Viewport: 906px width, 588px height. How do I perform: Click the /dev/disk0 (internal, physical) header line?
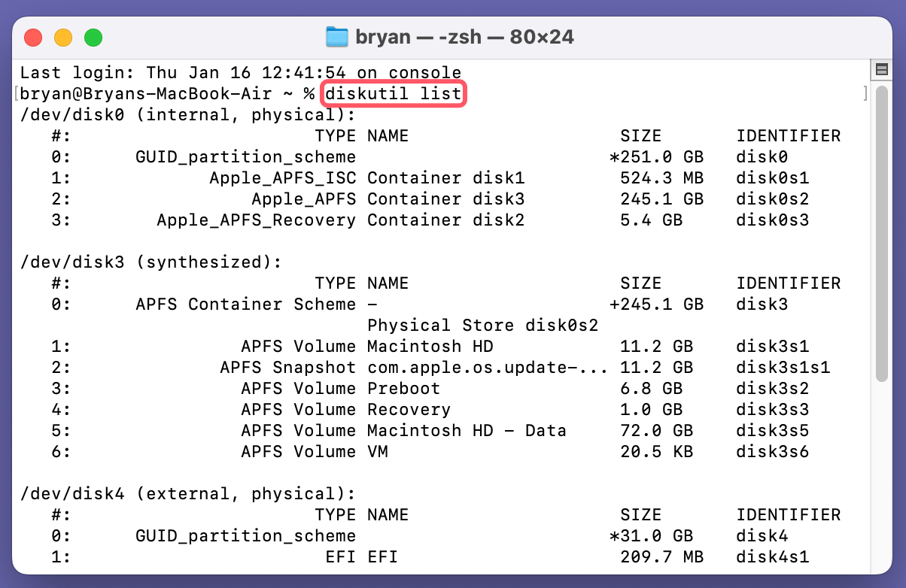coord(161,114)
